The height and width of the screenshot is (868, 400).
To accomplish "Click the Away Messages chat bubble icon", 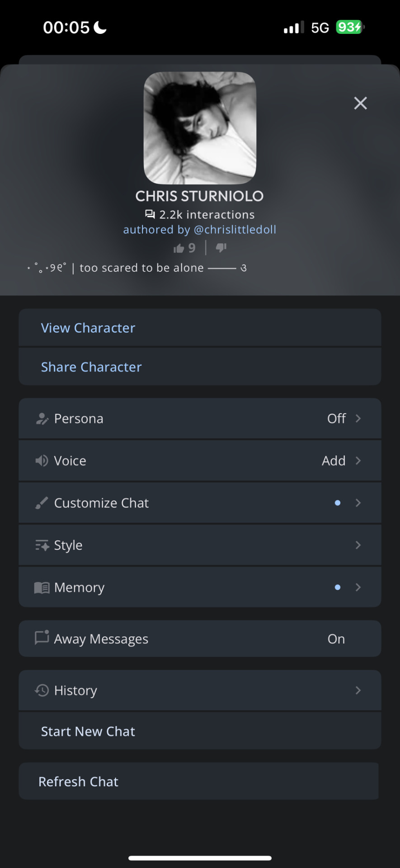I will tap(42, 638).
